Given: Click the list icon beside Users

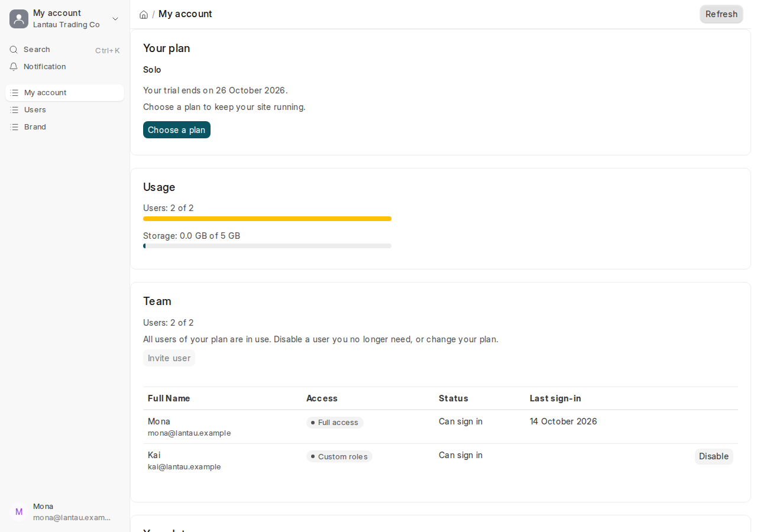Looking at the screenshot, I should [x=14, y=110].
